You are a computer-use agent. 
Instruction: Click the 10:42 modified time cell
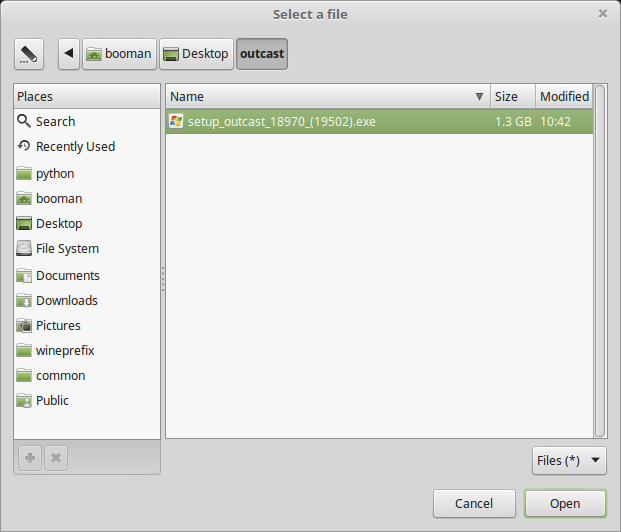click(555, 122)
